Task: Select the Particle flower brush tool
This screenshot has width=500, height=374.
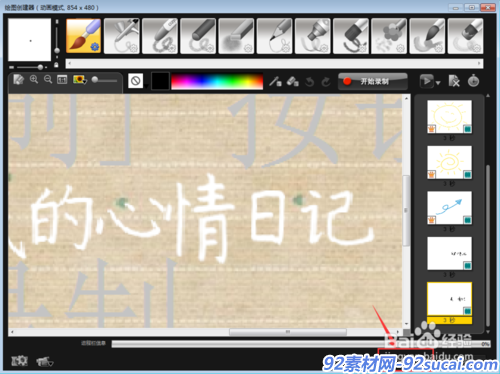Action: tap(389, 36)
